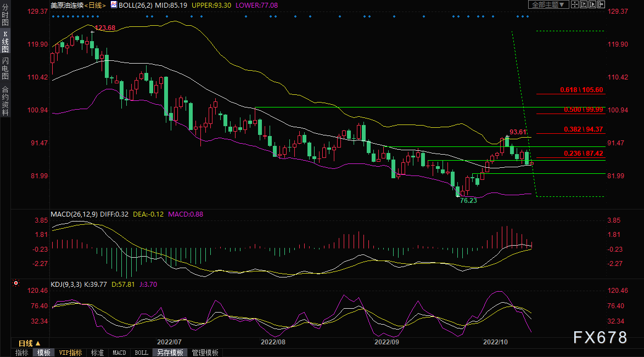
Task: Click the 0.236 \ 87.42 Fibonacci label
Action: coord(583,154)
